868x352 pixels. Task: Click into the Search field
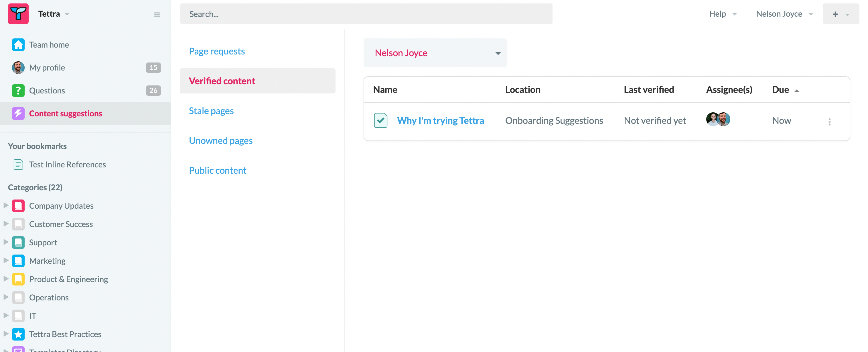pos(366,14)
